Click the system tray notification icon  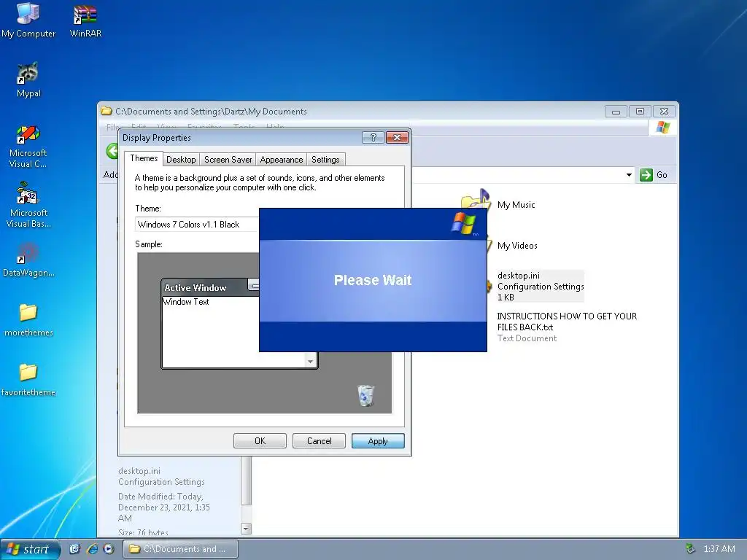(689, 549)
